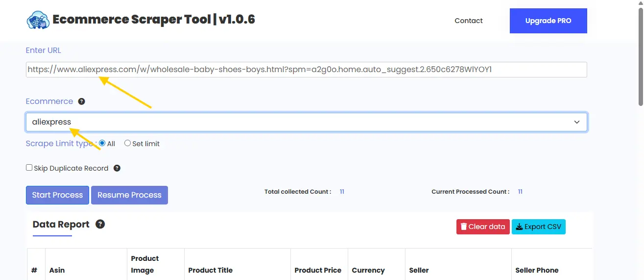This screenshot has height=280, width=644.
Task: Click the Seller Phone column header
Action: [x=537, y=270]
